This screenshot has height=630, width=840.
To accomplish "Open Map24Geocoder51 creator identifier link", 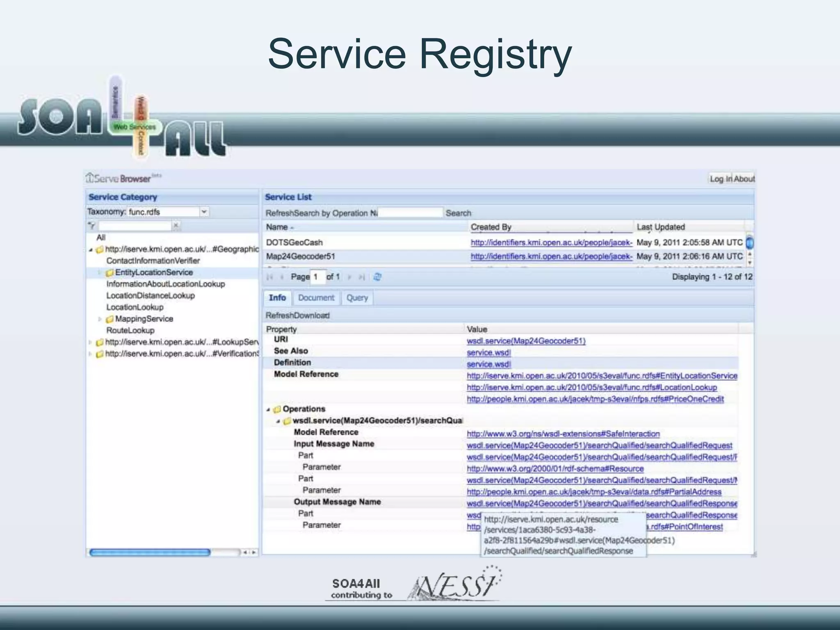I will [551, 257].
